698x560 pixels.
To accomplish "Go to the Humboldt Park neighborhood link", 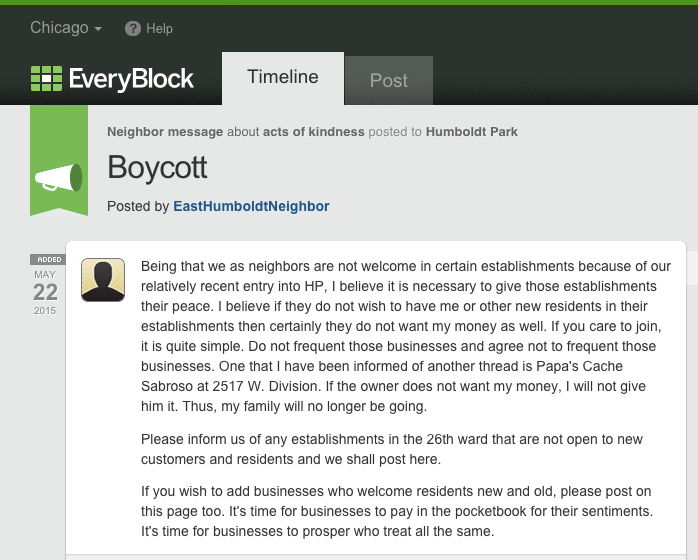I will [472, 132].
